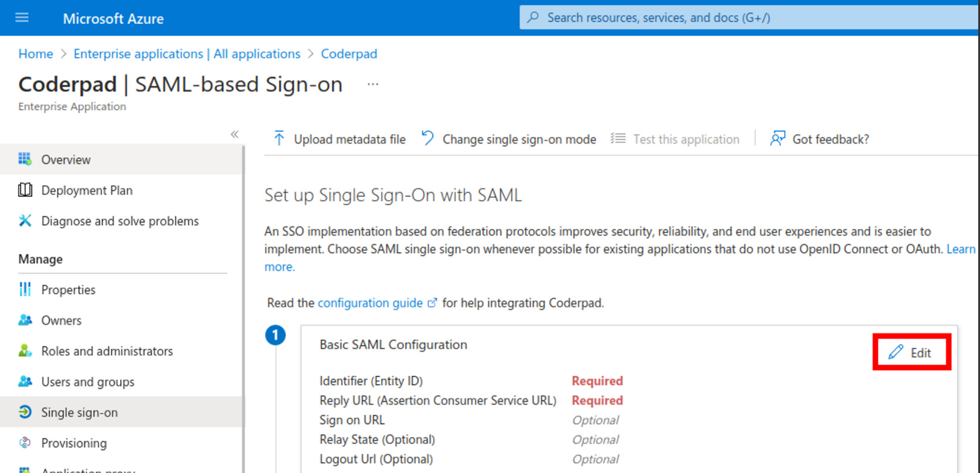The width and height of the screenshot is (980, 473).
Task: Select Single sign-on in sidebar
Action: 79,413
